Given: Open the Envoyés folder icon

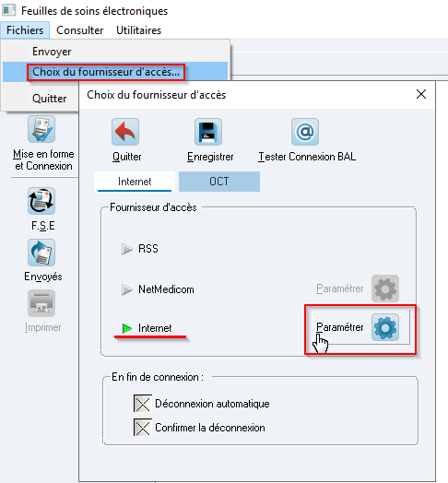Looking at the screenshot, I should click(41, 253).
